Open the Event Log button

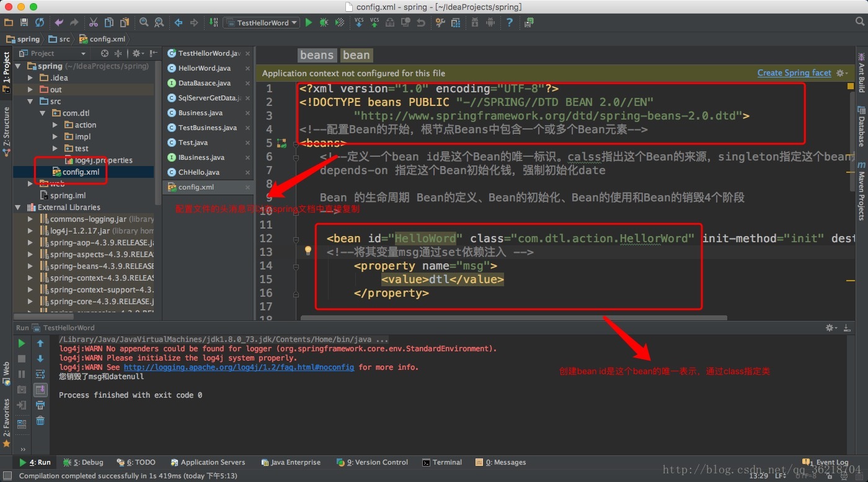[826, 462]
